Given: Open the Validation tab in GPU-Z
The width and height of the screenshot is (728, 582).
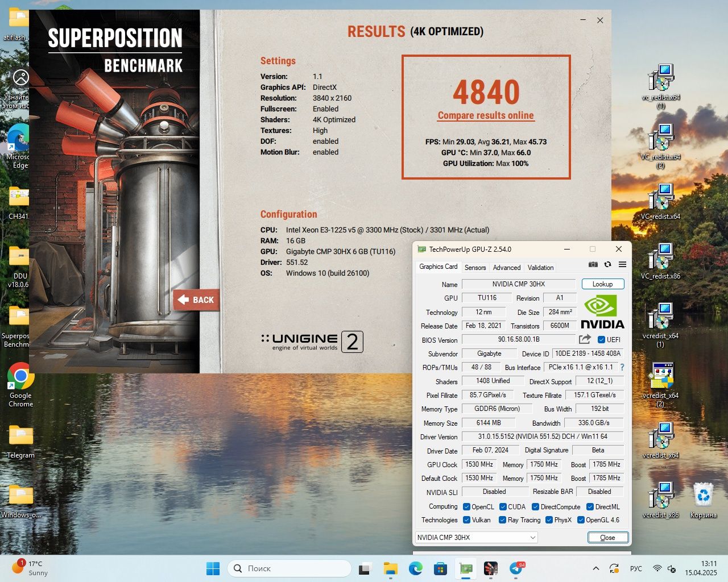Looking at the screenshot, I should coord(540,268).
